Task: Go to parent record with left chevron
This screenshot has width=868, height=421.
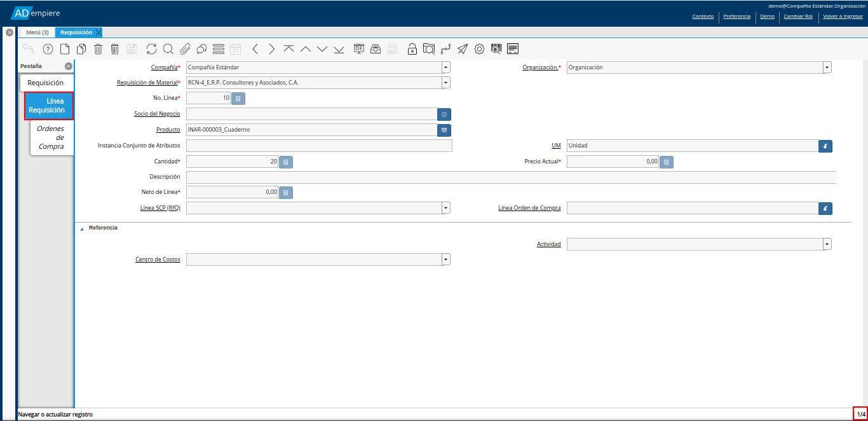Action: 255,49
